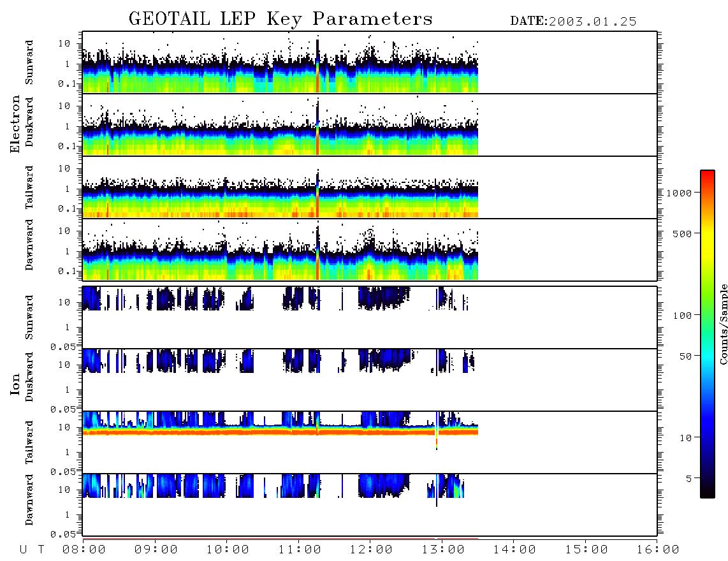This screenshot has width=728, height=561.
Task: Click the "15:00" time tick label
Action: pyautogui.click(x=586, y=550)
